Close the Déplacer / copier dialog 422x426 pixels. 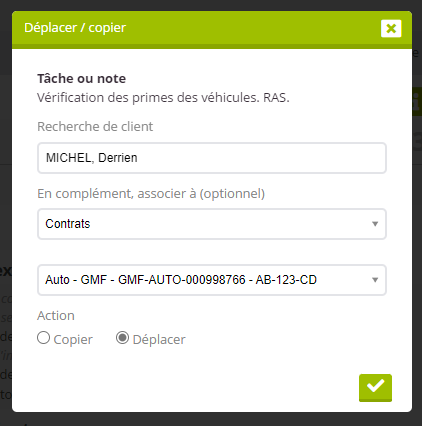point(391,28)
